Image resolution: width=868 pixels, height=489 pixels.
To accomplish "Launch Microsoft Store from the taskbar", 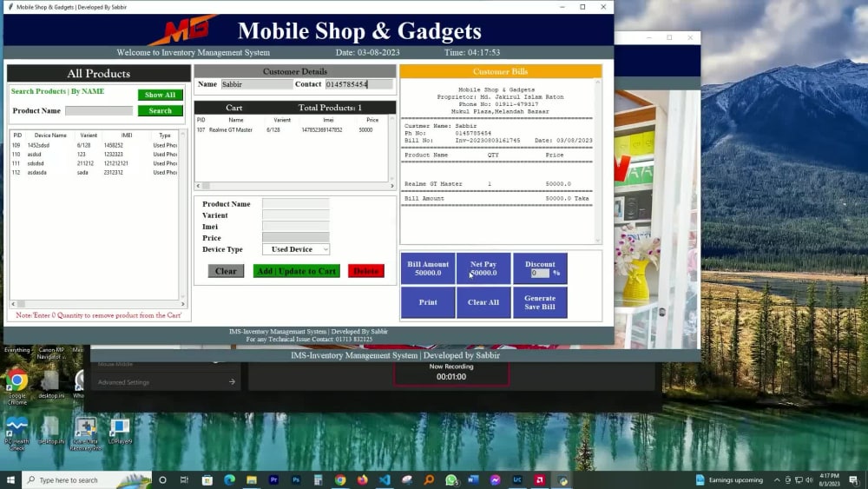I will point(207,480).
